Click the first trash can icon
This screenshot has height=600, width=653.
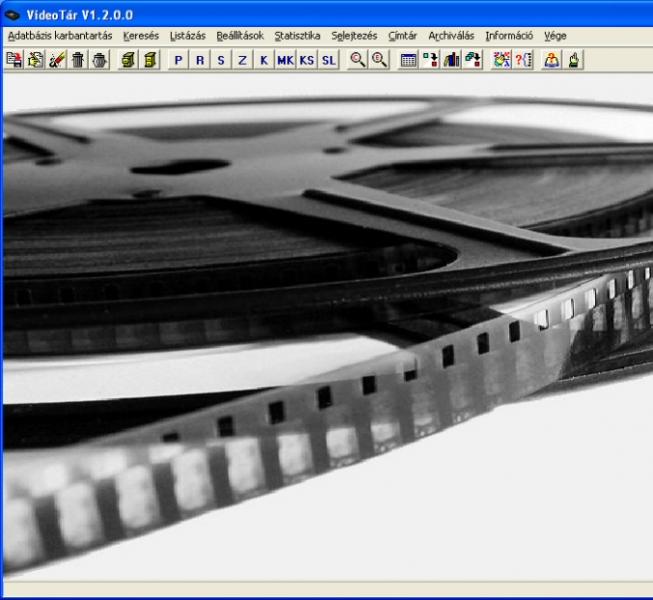[77, 60]
